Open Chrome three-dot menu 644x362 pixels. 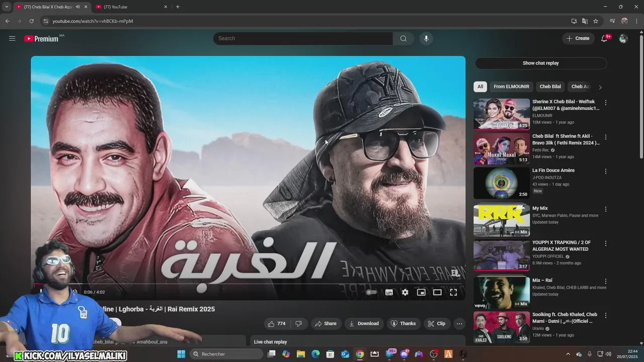point(636,21)
